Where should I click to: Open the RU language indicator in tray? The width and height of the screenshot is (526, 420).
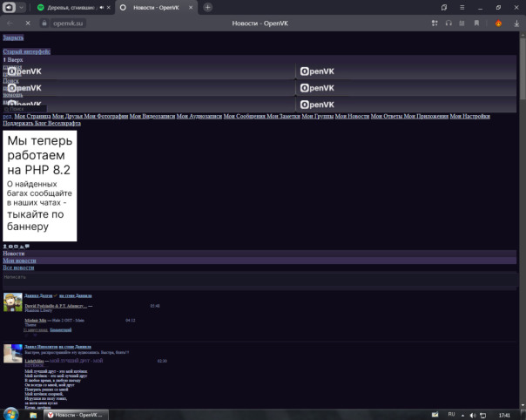coord(451,415)
